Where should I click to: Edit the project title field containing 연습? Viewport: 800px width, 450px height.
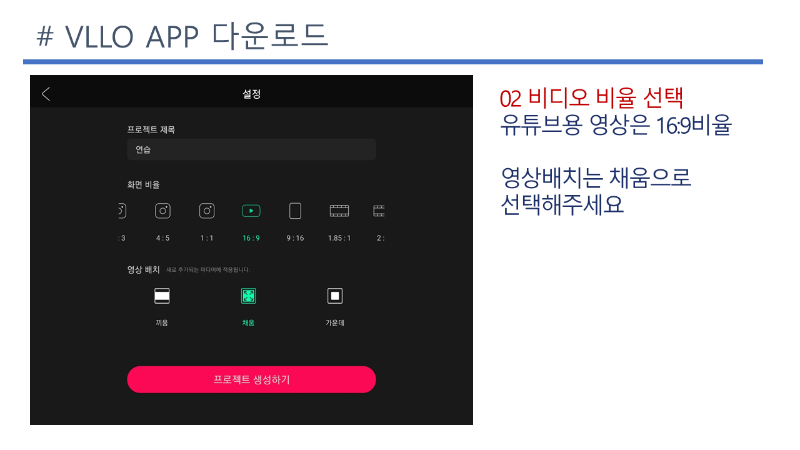point(252,149)
